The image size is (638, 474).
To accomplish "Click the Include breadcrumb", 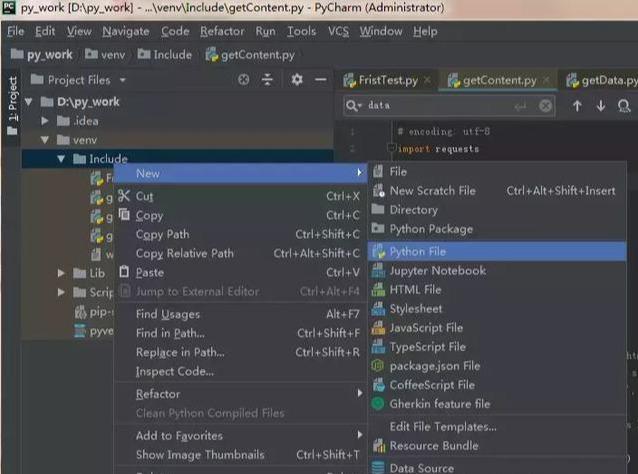I will (164, 55).
